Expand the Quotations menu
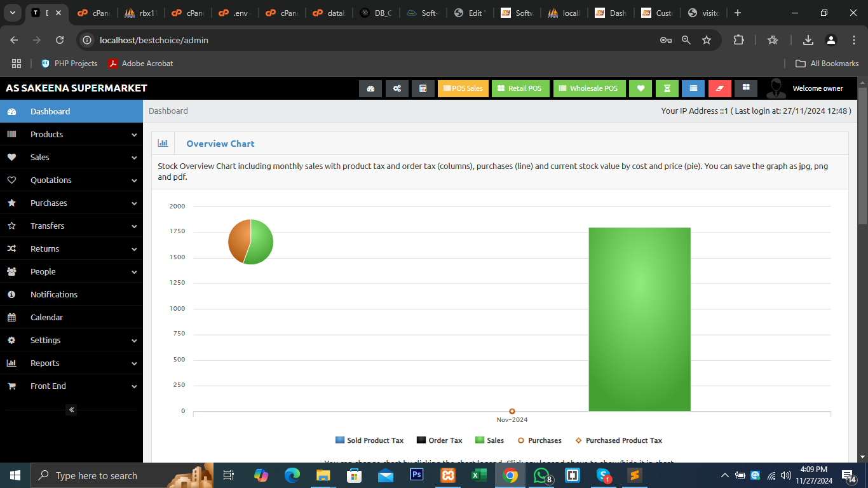 [x=71, y=180]
